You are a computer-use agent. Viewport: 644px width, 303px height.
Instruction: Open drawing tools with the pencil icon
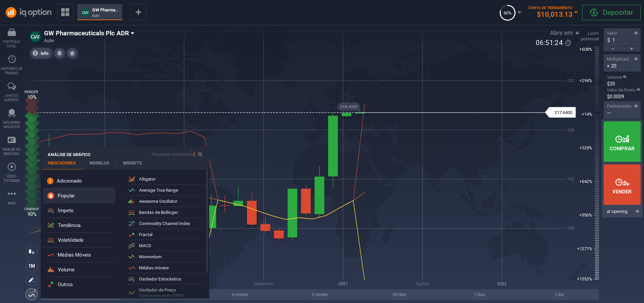(32, 280)
